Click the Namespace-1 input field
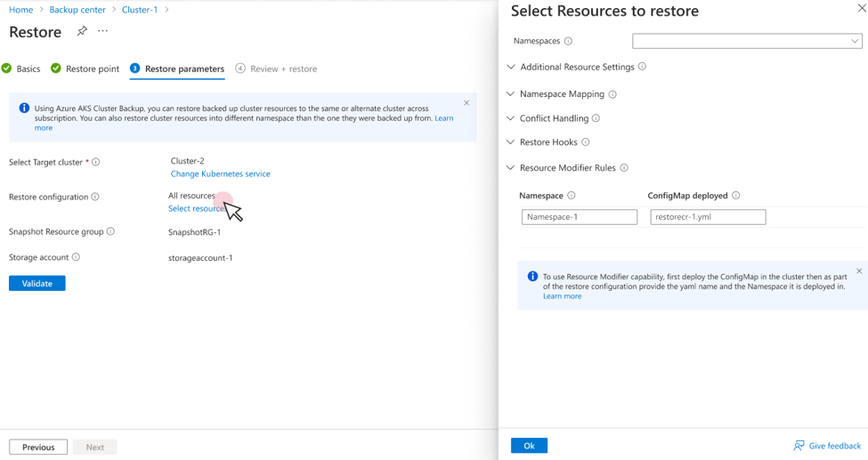 click(580, 217)
